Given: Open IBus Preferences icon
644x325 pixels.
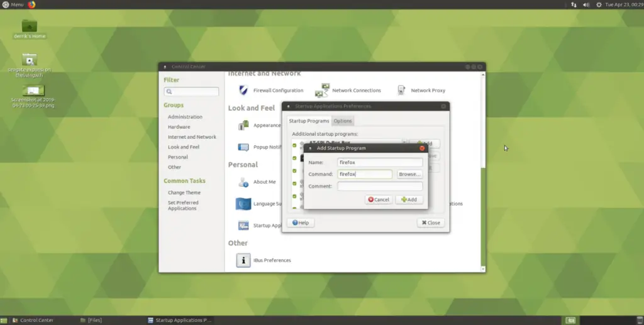Looking at the screenshot, I should [243, 260].
